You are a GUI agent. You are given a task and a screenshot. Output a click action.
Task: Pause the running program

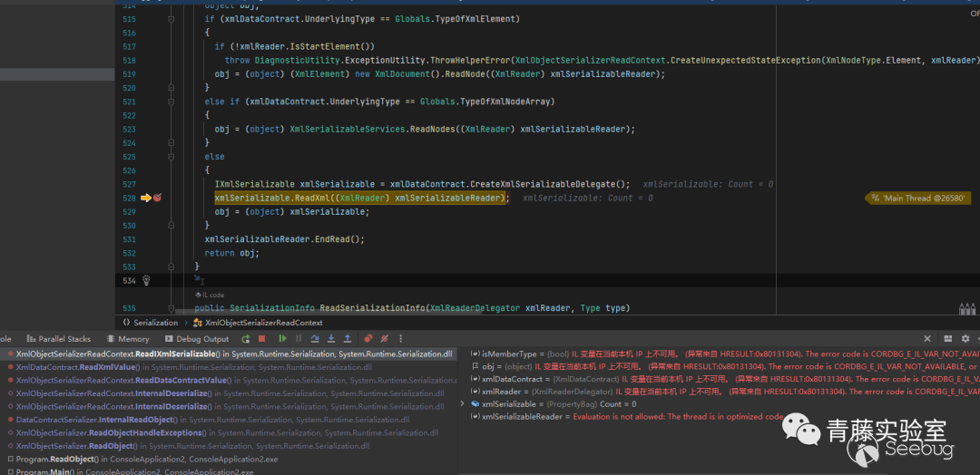tap(299, 338)
